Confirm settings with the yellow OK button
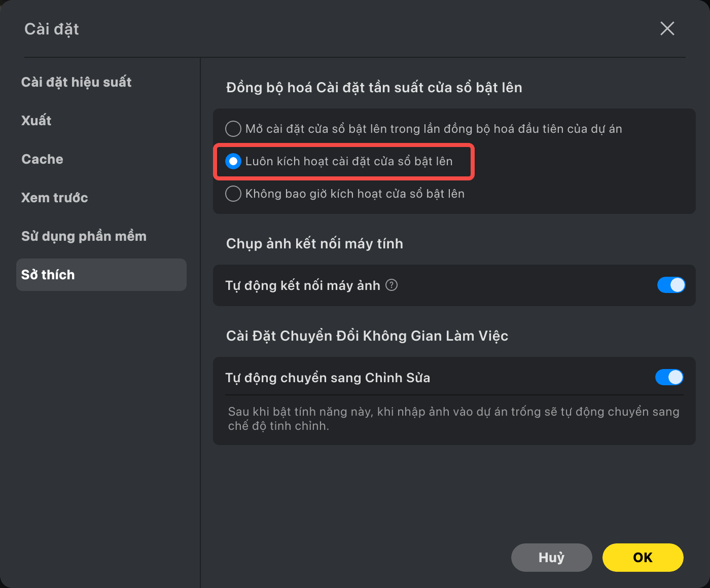Screen dimensions: 710x588 643,558
